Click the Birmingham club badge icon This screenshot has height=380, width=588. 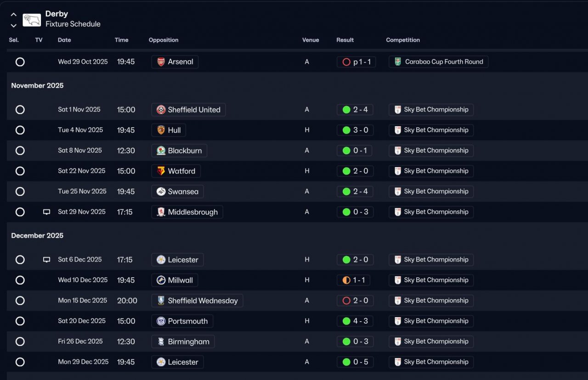(x=161, y=341)
